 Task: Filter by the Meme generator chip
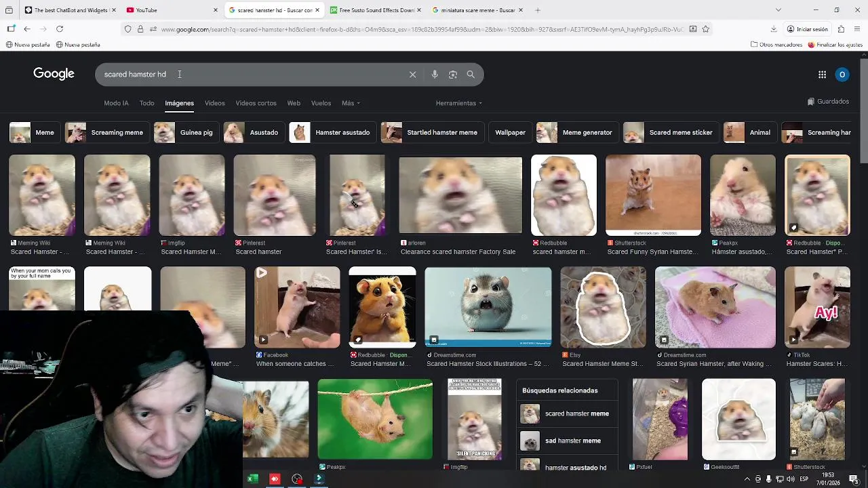[x=577, y=132]
